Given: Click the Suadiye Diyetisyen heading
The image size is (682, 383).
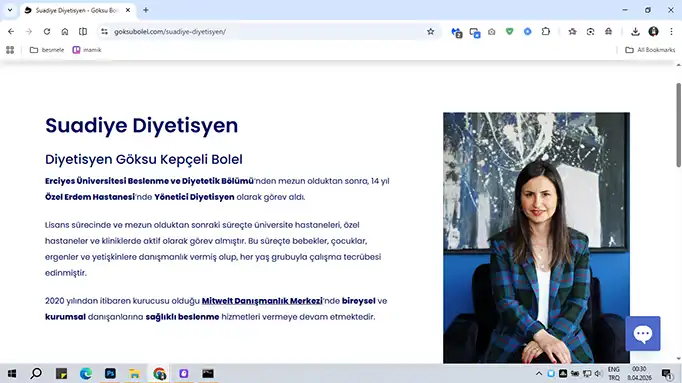Looking at the screenshot, I should click(x=142, y=125).
